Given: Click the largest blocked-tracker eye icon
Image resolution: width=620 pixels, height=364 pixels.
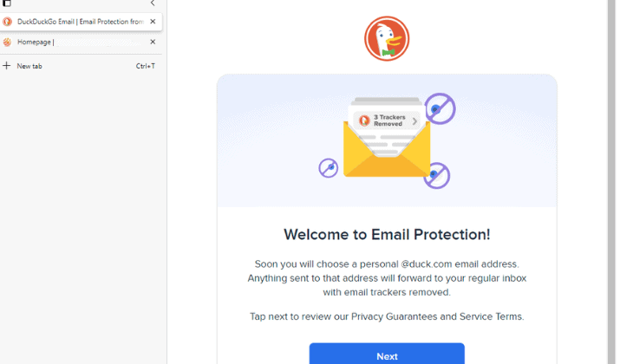Looking at the screenshot, I should [x=441, y=108].
